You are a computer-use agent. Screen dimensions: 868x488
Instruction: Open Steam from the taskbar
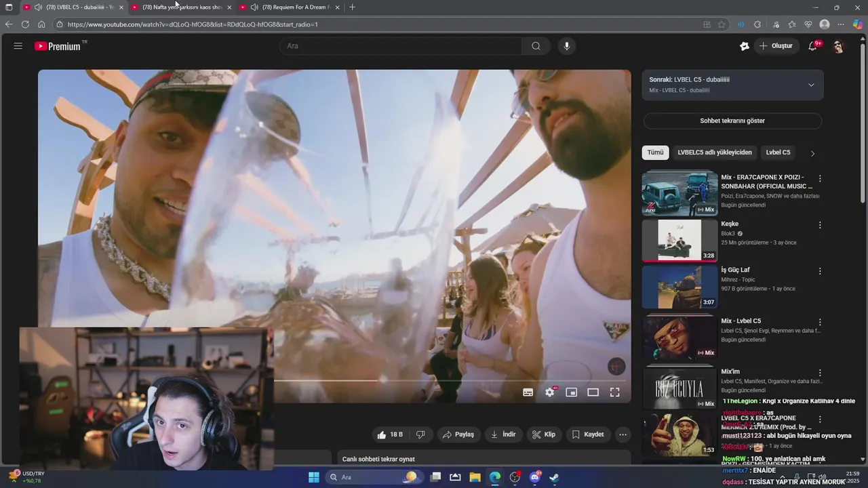554,477
